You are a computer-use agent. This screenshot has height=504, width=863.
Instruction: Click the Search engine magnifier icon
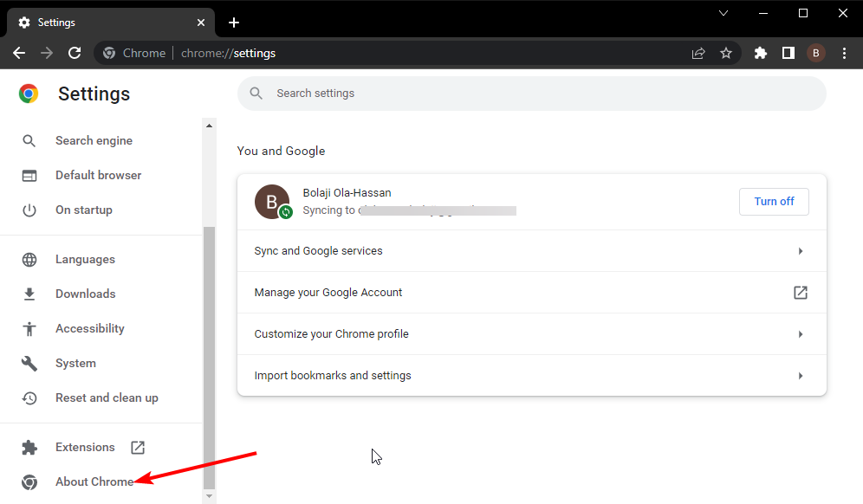[x=29, y=141]
